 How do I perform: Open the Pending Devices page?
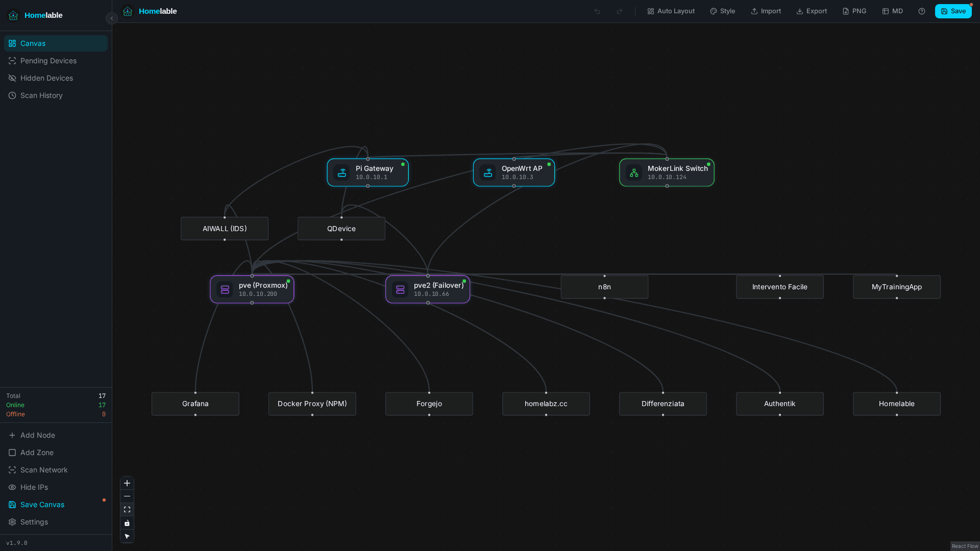pyautogui.click(x=48, y=61)
